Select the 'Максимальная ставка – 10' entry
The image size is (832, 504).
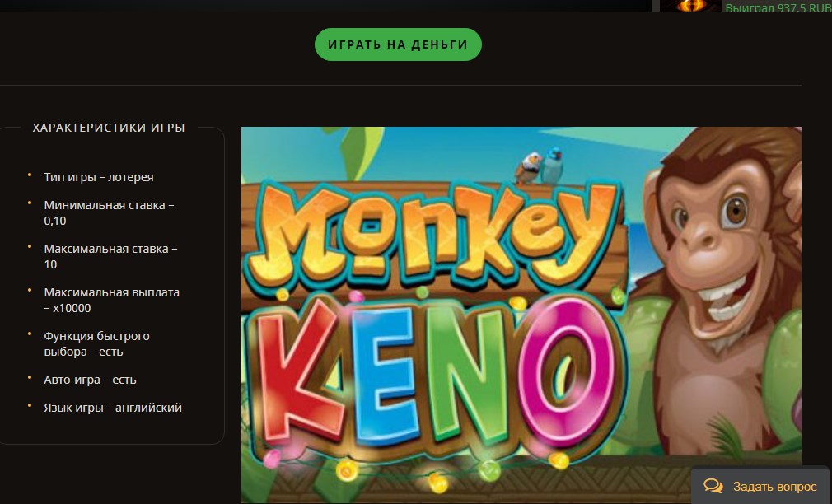point(110,256)
